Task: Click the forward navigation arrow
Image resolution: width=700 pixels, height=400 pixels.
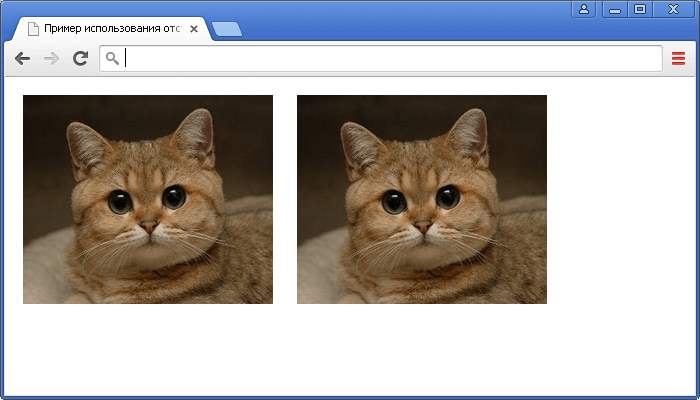Action: [x=51, y=59]
